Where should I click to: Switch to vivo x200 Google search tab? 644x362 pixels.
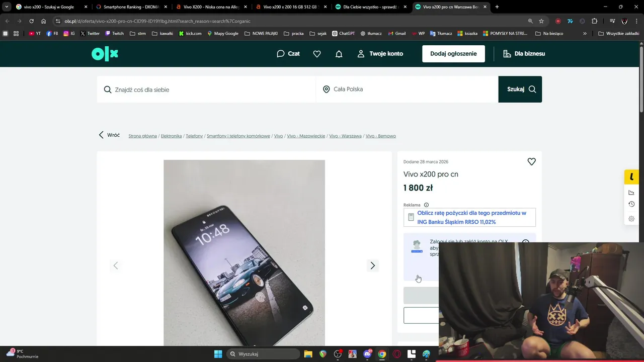pos(51,7)
